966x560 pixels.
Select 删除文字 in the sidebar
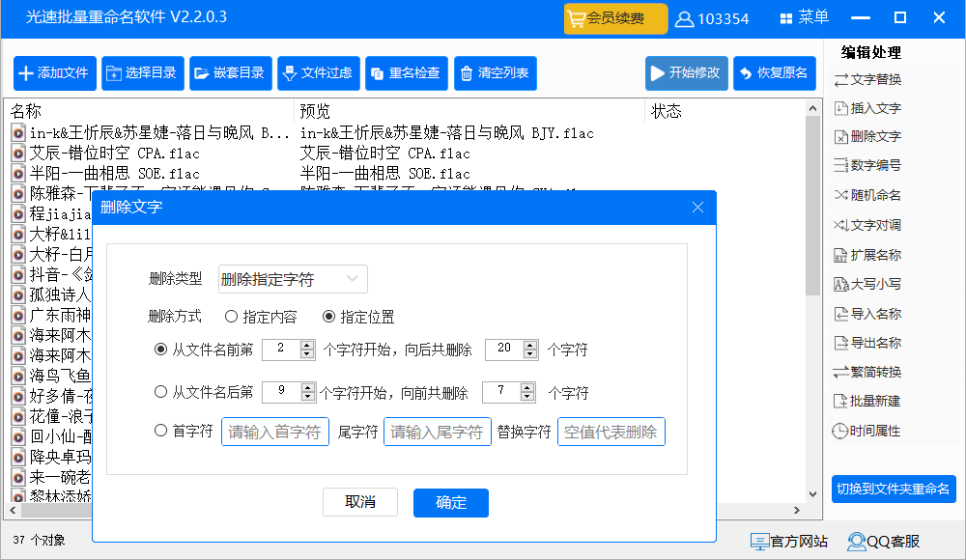867,137
